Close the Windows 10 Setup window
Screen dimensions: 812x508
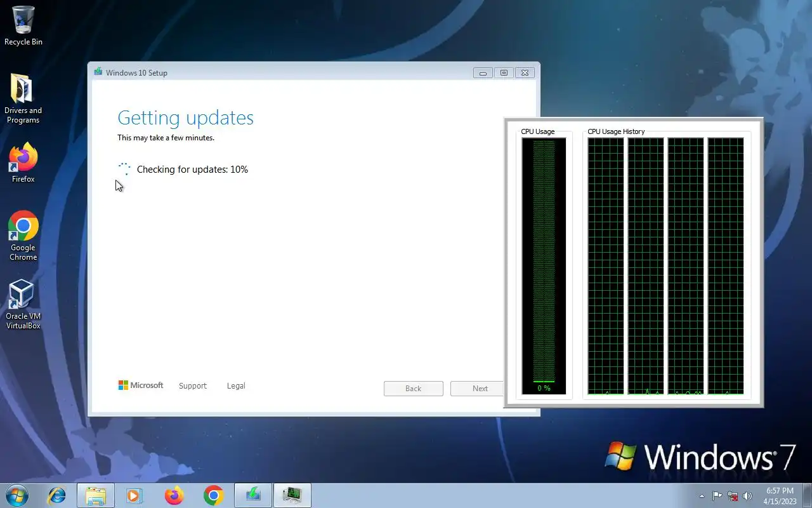tap(525, 72)
